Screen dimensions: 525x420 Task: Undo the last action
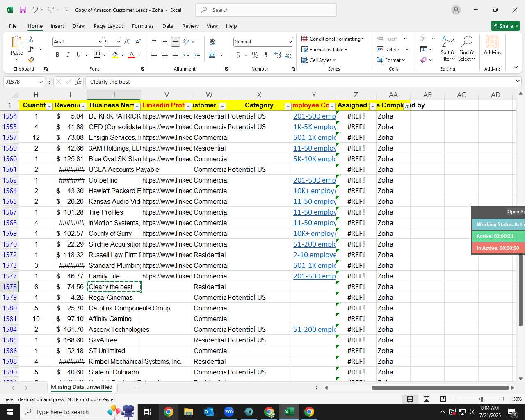(x=35, y=10)
